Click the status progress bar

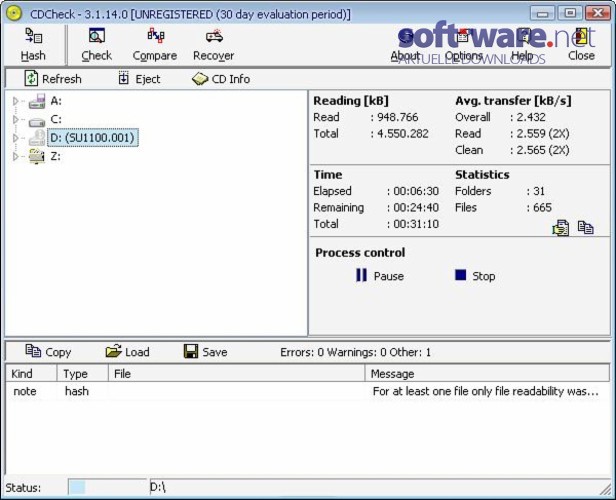tap(107, 487)
